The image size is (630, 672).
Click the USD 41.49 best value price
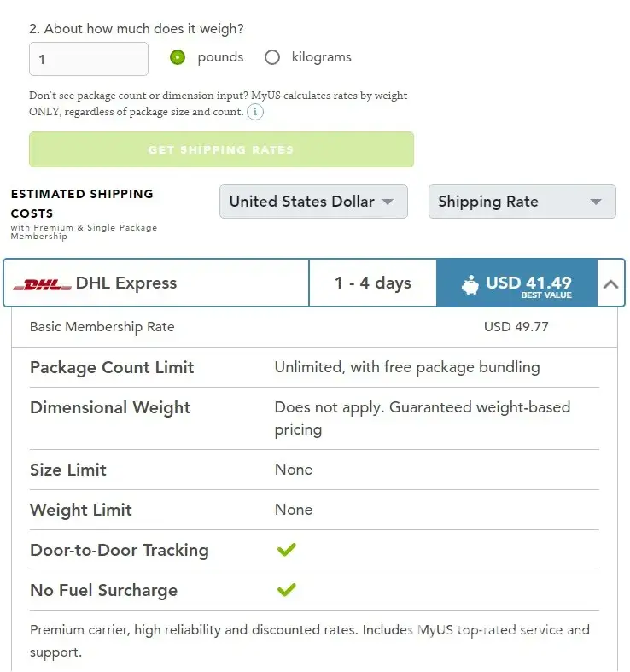[528, 283]
